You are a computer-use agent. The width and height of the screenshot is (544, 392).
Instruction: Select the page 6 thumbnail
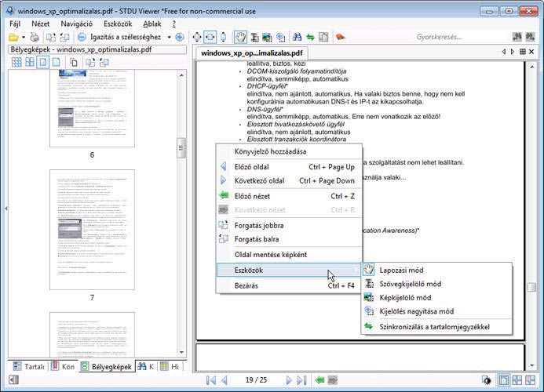click(93, 107)
